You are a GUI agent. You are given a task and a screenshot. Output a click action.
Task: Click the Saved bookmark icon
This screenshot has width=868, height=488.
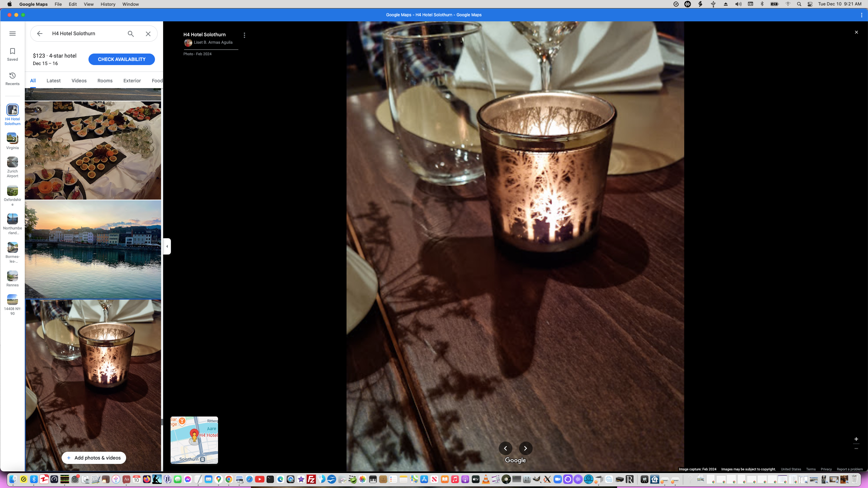(13, 52)
